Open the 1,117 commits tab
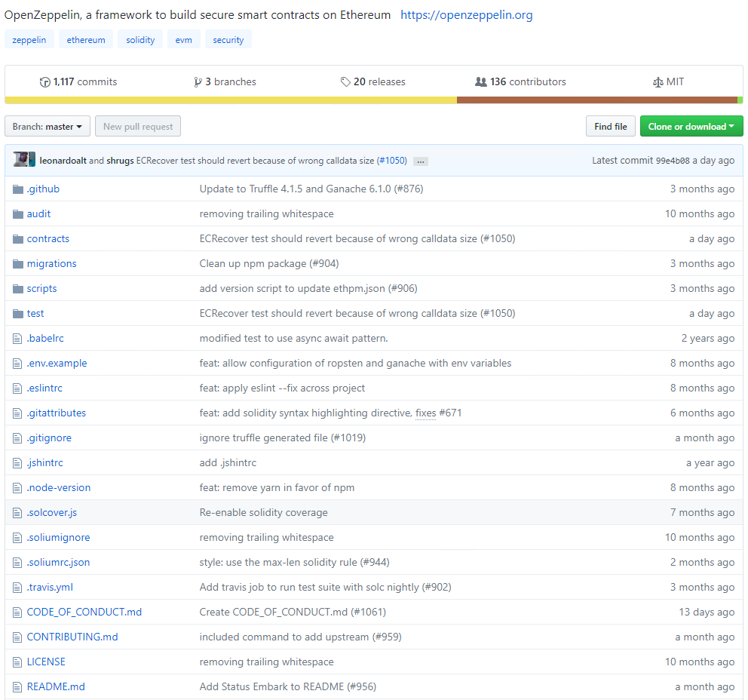The height and width of the screenshot is (700, 748). 78,81
